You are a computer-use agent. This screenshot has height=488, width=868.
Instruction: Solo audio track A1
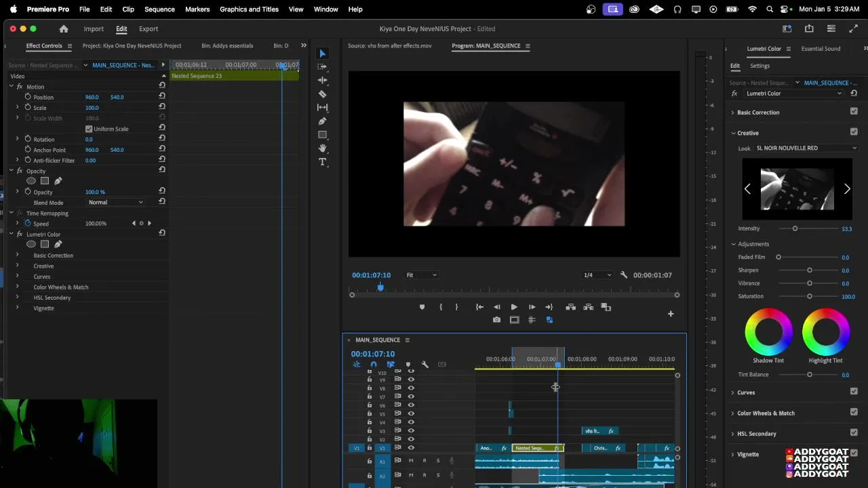click(437, 461)
